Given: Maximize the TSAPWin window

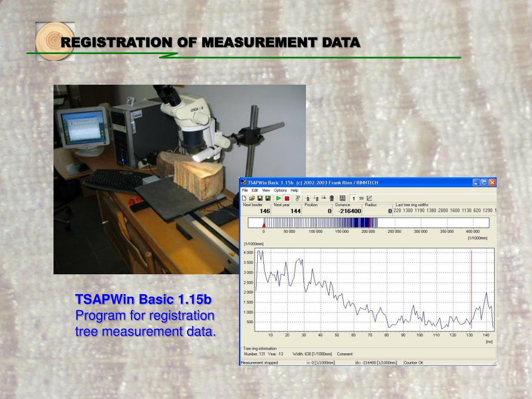Looking at the screenshot, I should pos(484,182).
